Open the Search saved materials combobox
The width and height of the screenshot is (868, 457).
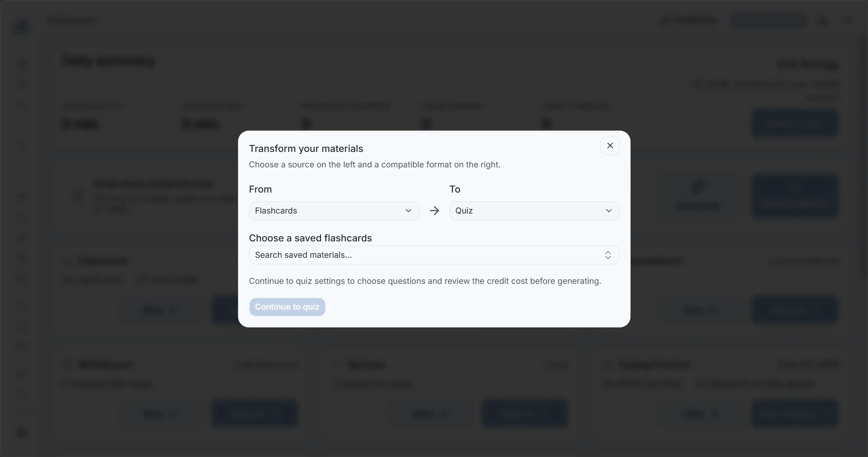pos(434,255)
